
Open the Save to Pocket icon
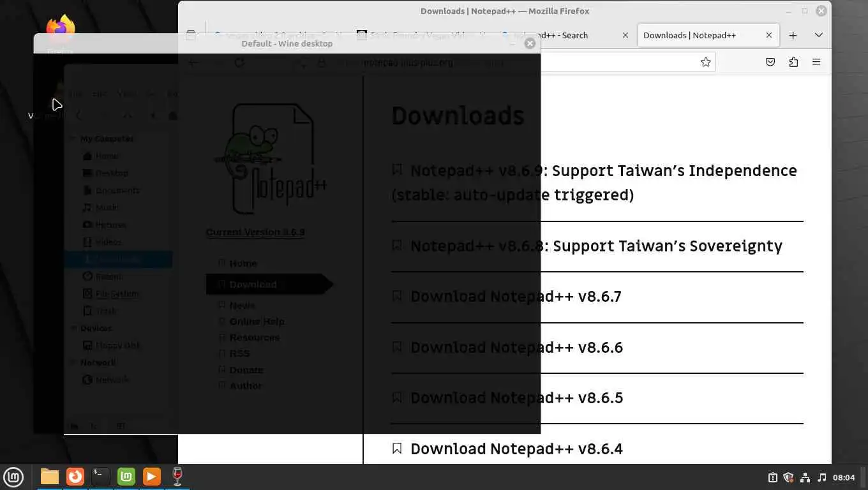coord(770,62)
